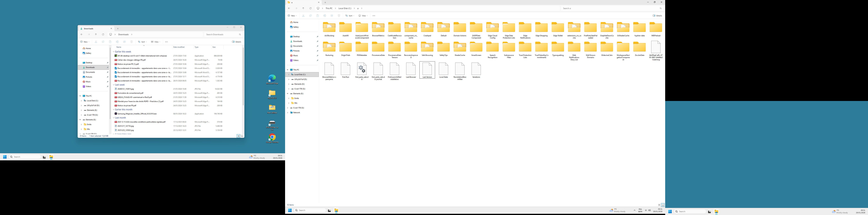Click Back arrow in 'a' folder window
Screen dimensions: 868x215
[289, 8]
